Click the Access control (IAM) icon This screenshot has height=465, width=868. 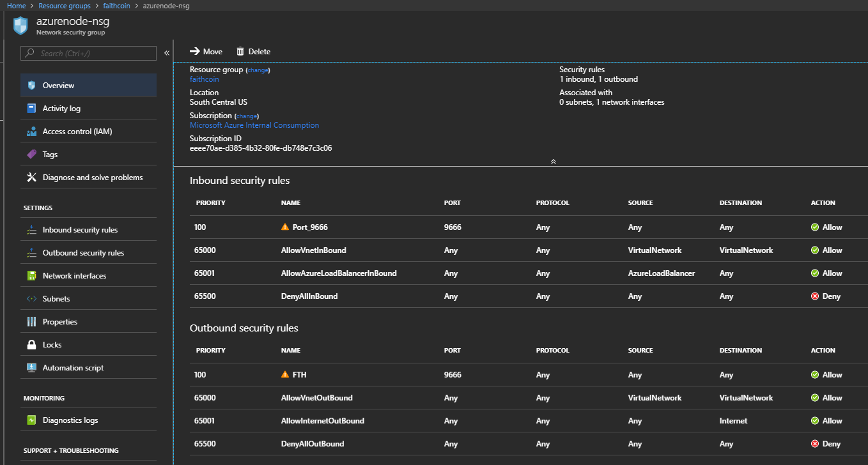click(31, 132)
